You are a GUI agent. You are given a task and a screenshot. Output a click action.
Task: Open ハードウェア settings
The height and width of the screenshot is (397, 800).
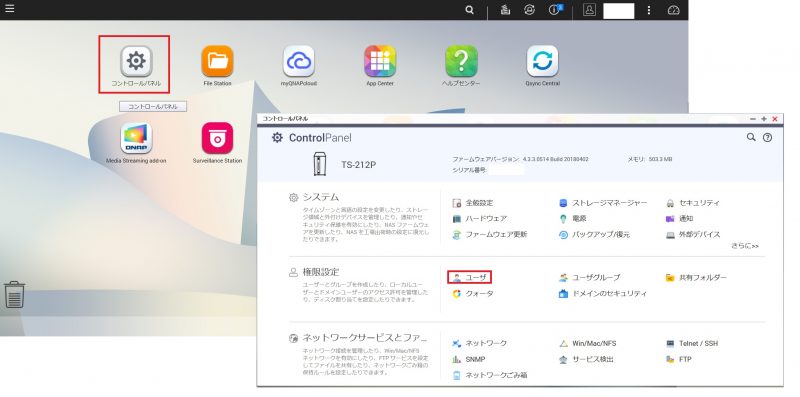[x=480, y=218]
